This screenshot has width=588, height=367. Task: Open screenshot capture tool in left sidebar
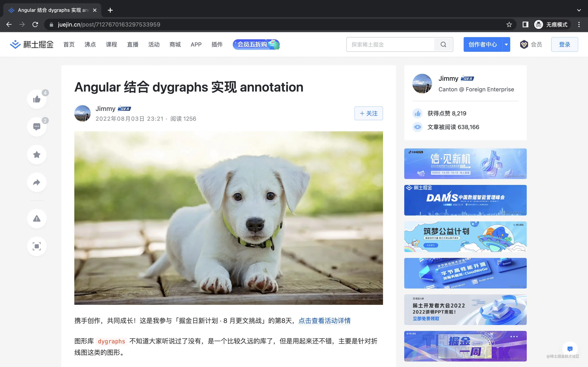37,246
